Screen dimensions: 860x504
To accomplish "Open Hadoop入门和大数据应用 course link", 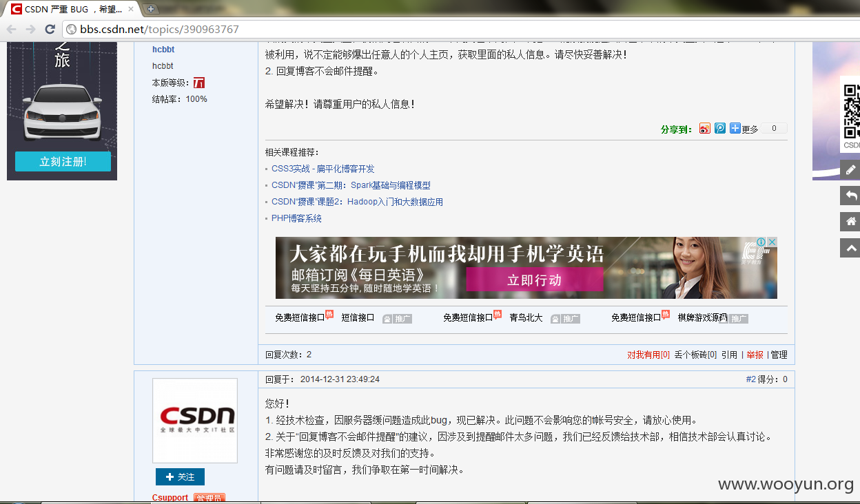I will click(x=357, y=202).
